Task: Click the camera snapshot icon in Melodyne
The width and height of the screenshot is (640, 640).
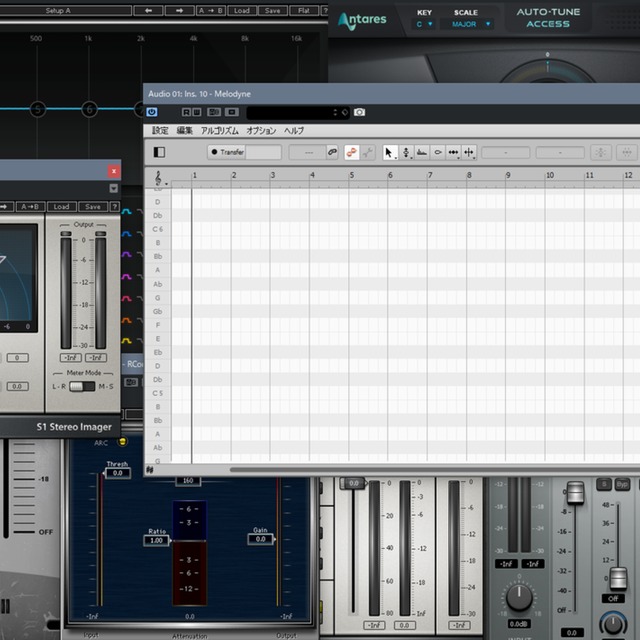Action: (x=359, y=112)
